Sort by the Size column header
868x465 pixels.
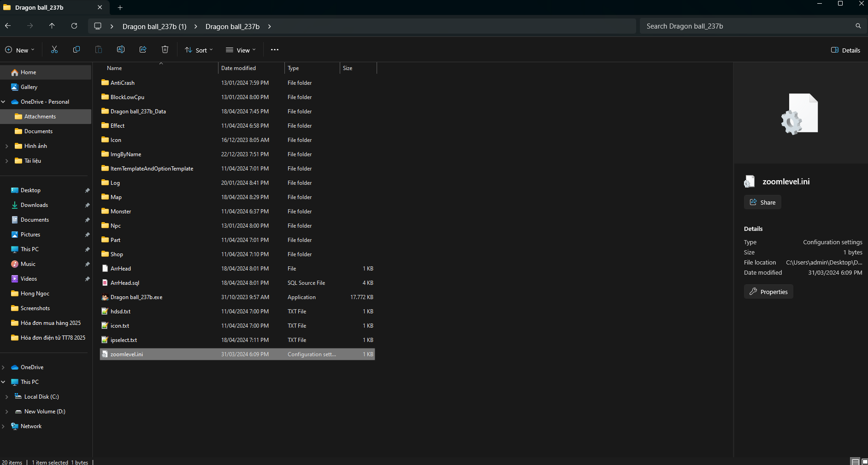358,68
